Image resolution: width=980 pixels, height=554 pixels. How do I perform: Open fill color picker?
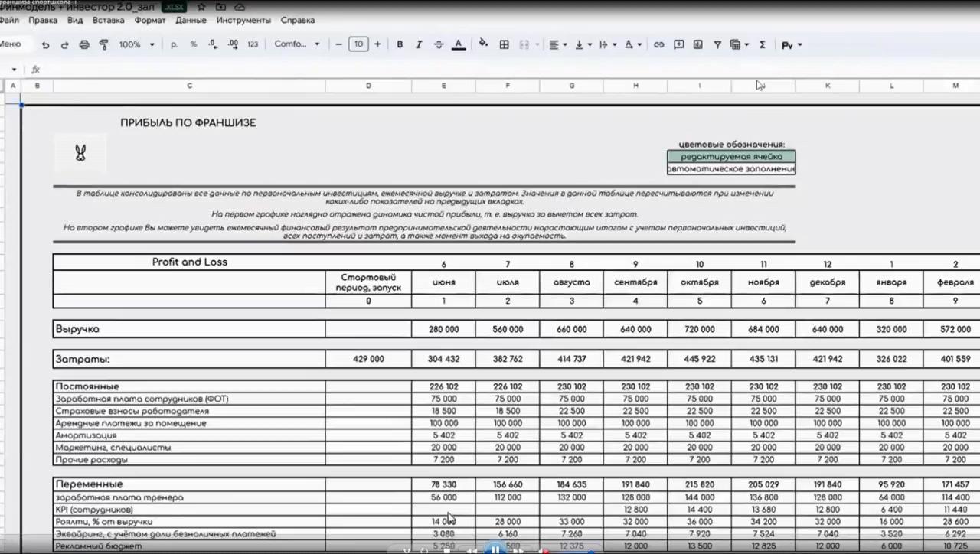[x=483, y=44]
